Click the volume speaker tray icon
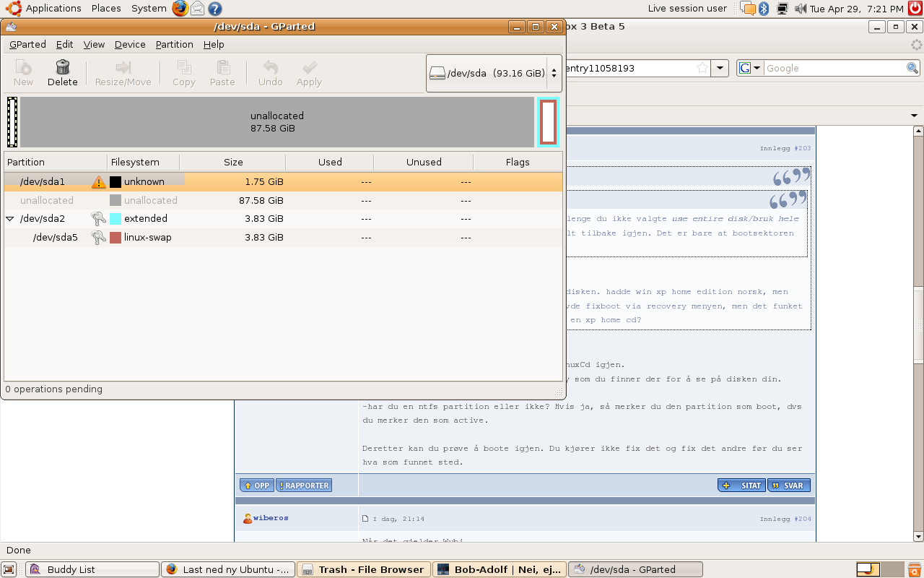This screenshot has height=578, width=924. coord(801,9)
